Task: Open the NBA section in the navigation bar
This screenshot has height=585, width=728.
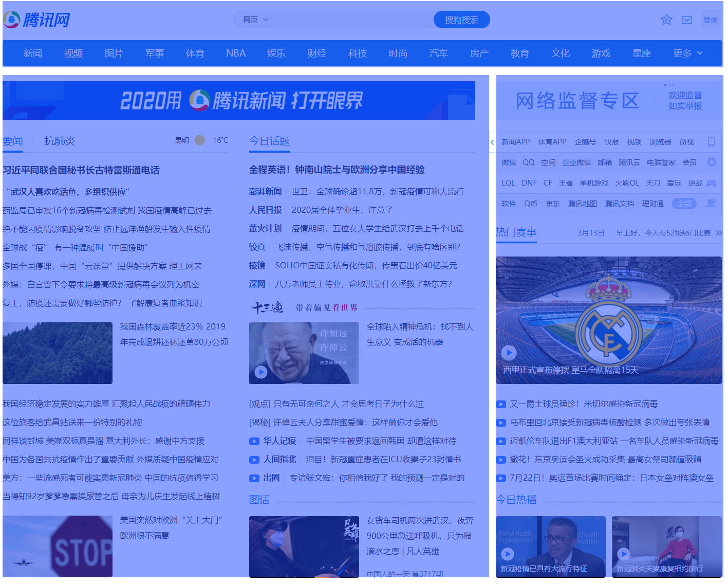Action: coord(235,53)
